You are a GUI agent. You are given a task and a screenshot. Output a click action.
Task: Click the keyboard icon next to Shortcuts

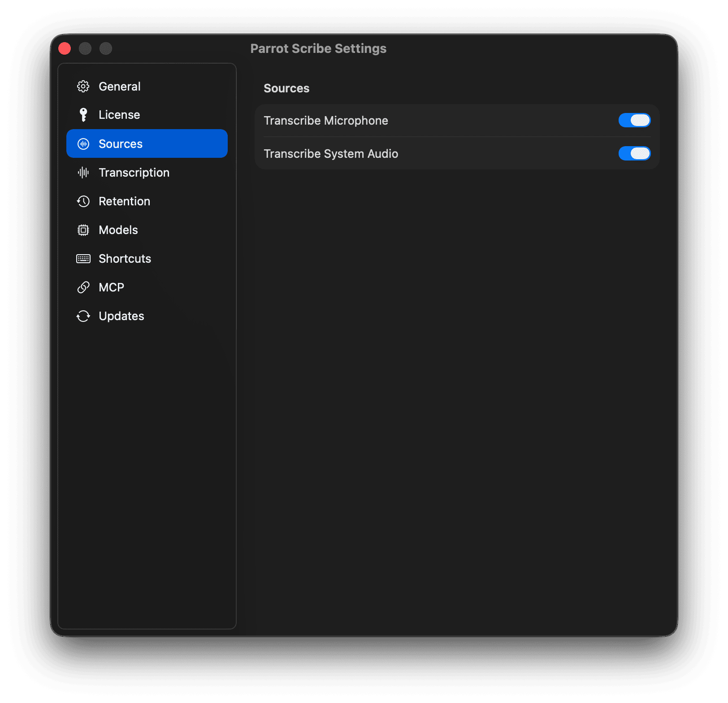click(x=83, y=258)
